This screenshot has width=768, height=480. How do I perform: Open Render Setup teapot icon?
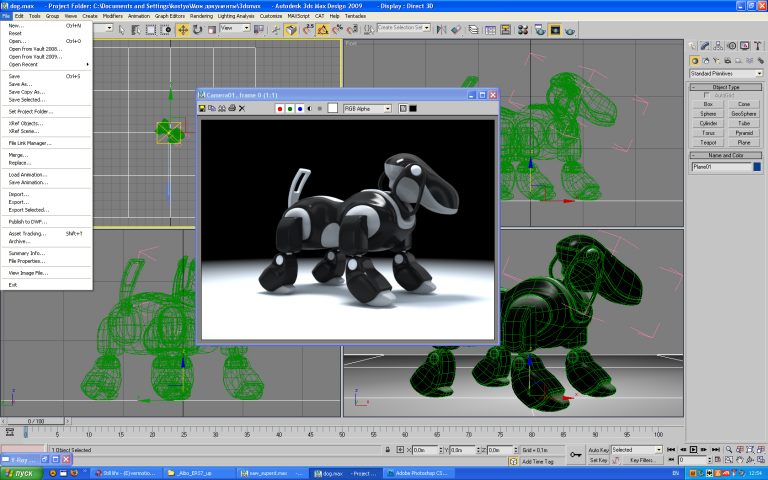pyautogui.click(x=540, y=30)
